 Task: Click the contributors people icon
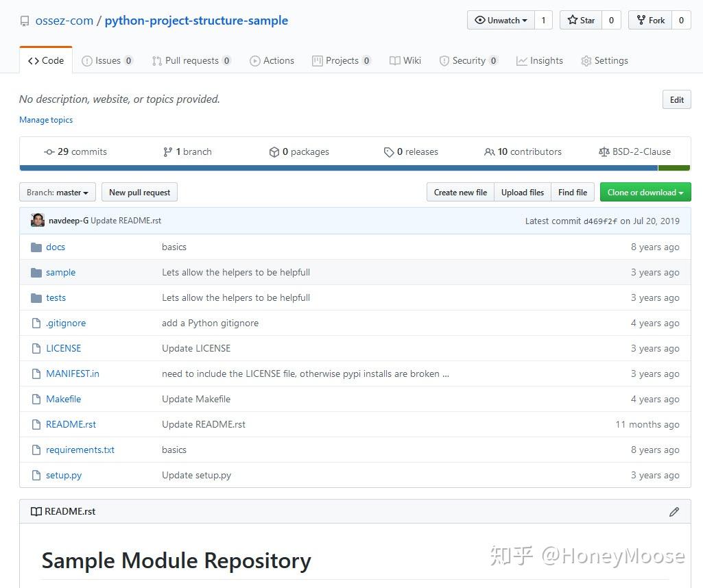tap(490, 152)
